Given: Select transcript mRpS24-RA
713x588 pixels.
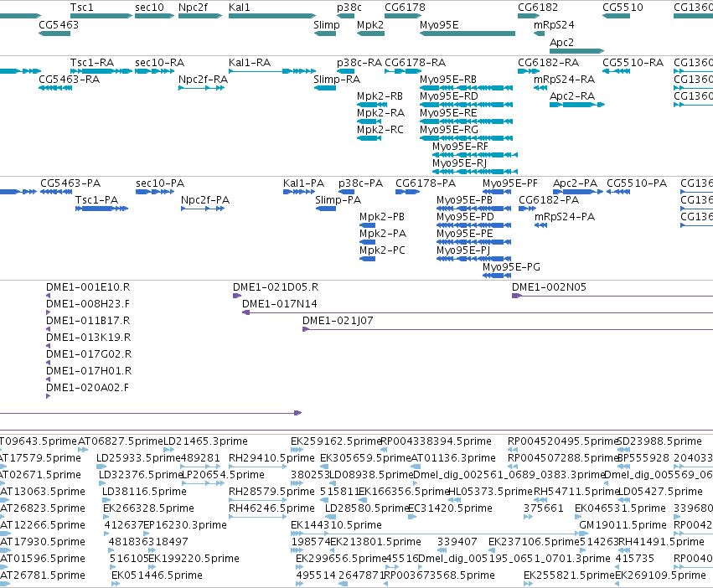Looking at the screenshot, I should (565, 79).
